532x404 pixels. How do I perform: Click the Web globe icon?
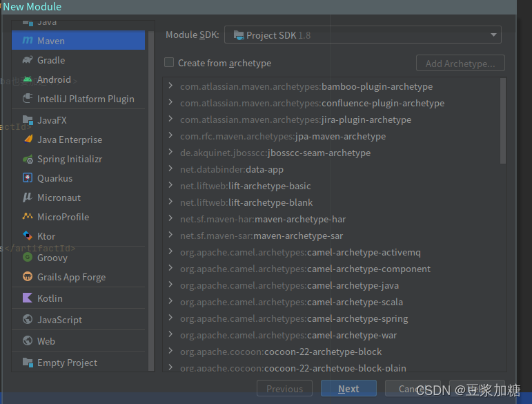(x=28, y=340)
